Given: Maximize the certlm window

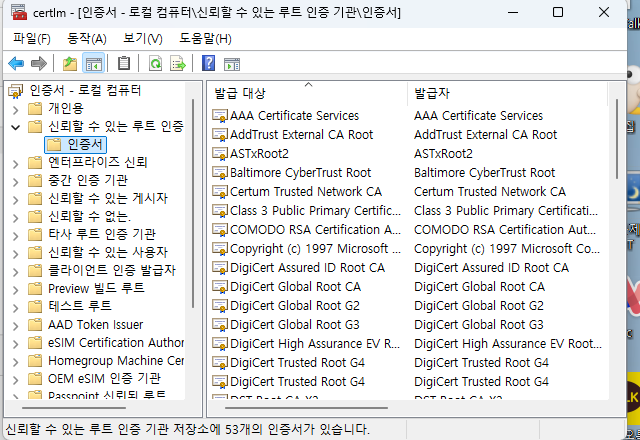Looking at the screenshot, I should tap(558, 12).
